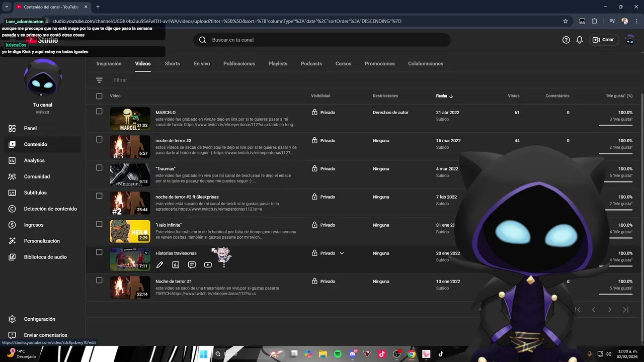
Task: Check the Historias traviesonas checkbox
Action: click(x=99, y=252)
